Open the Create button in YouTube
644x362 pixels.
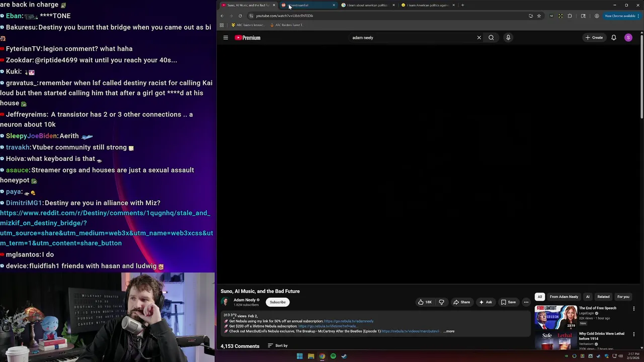click(594, 38)
